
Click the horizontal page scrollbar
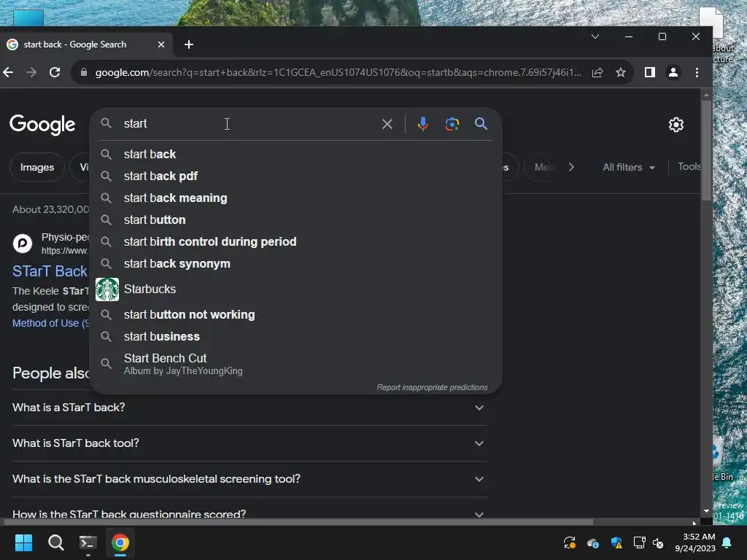pyautogui.click(x=298, y=522)
